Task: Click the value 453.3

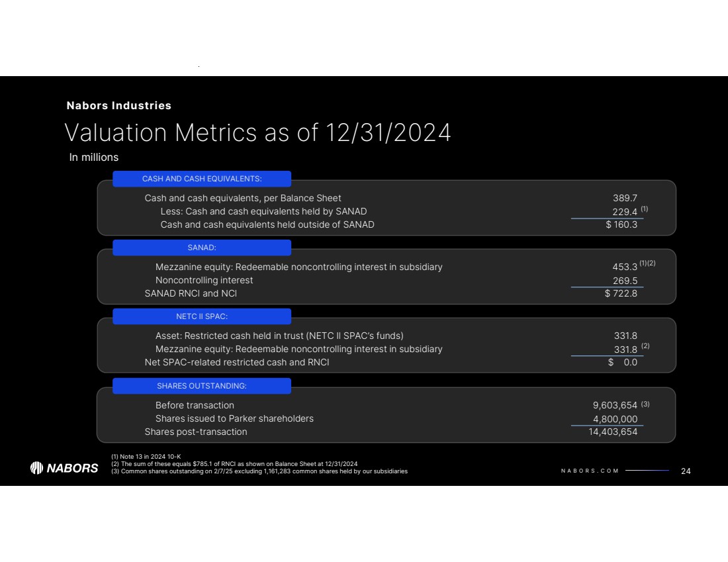Action: [625, 267]
